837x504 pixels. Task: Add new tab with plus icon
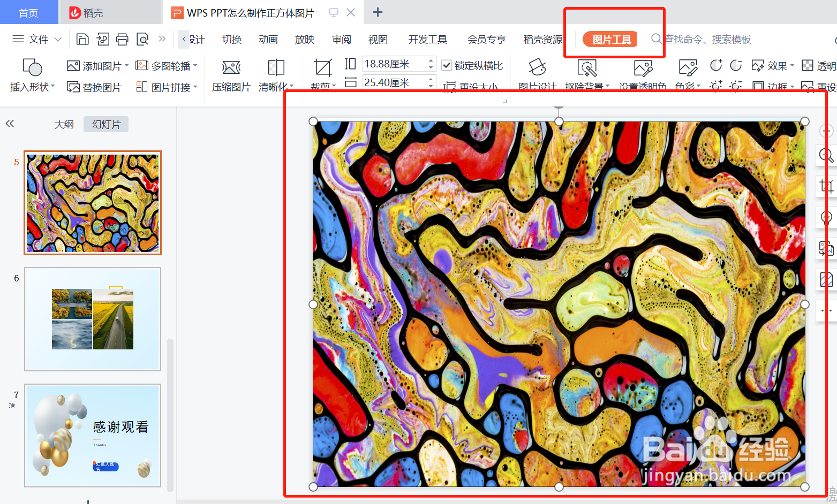click(x=378, y=12)
